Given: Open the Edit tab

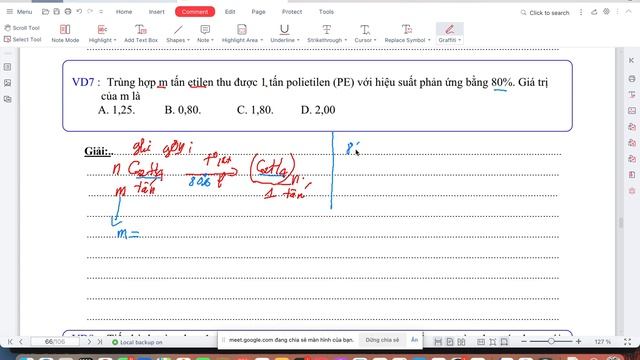Looking at the screenshot, I should pyautogui.click(x=230, y=12).
